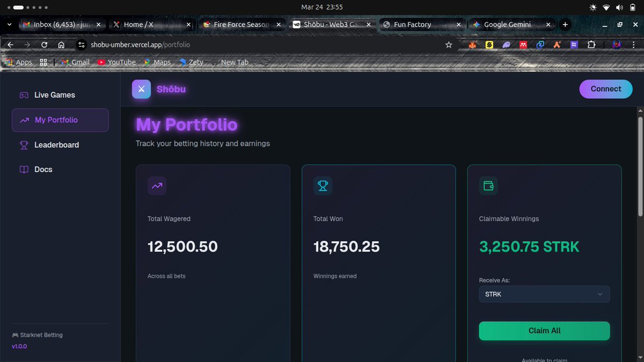Click the Shōbu crossed-swords logo
This screenshot has height=362, width=644.
pos(141,89)
